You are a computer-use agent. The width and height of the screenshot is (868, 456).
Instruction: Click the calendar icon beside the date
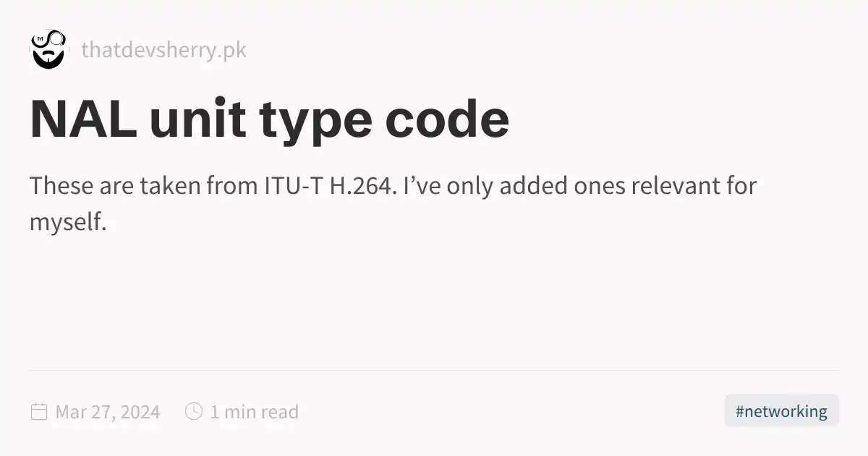(x=39, y=412)
